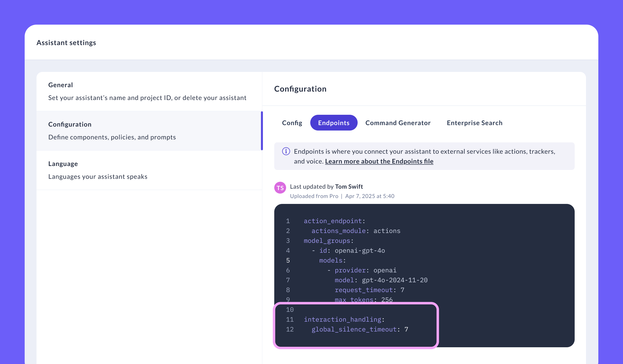623x364 pixels.
Task: Click the Configuration panel heading
Action: [300, 89]
